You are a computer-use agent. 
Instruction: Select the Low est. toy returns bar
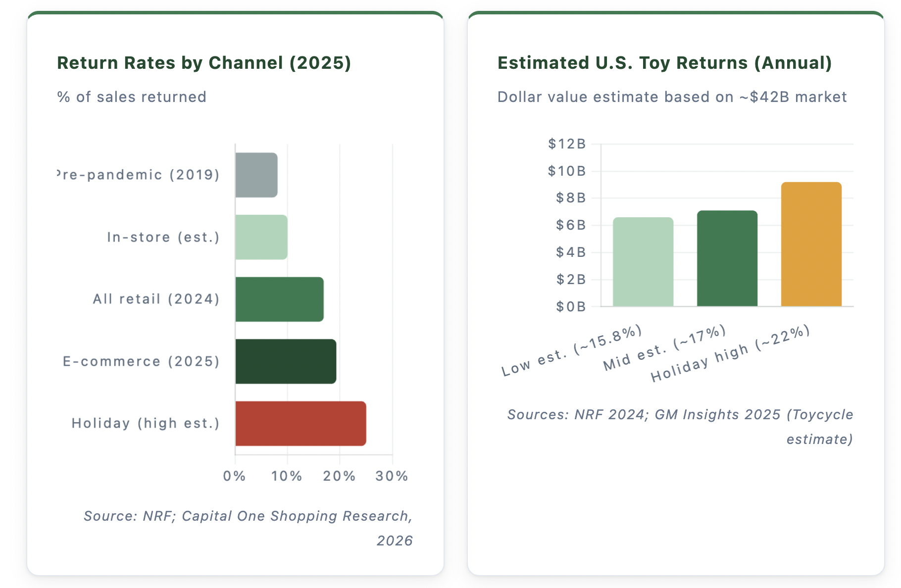[x=643, y=262]
